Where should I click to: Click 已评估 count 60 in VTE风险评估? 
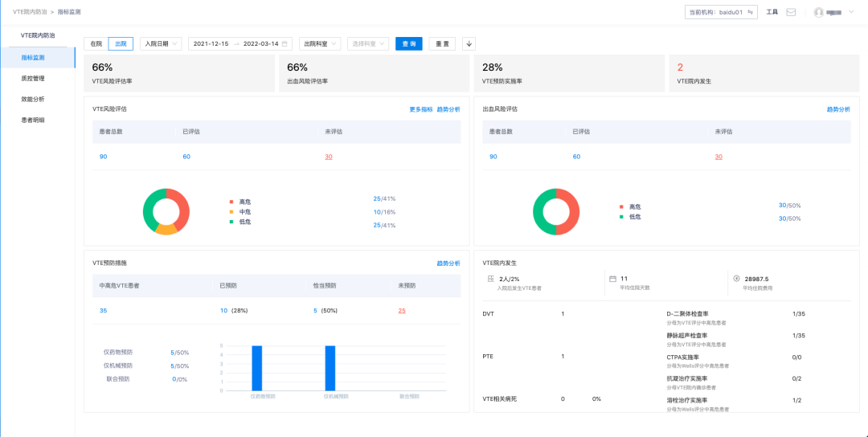(x=186, y=157)
